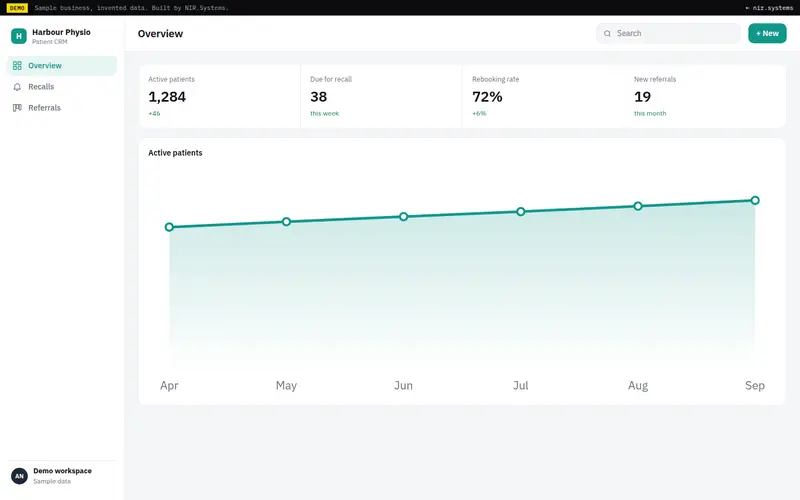
Task: Open the Overview grid icon in sidebar
Action: click(x=17, y=65)
